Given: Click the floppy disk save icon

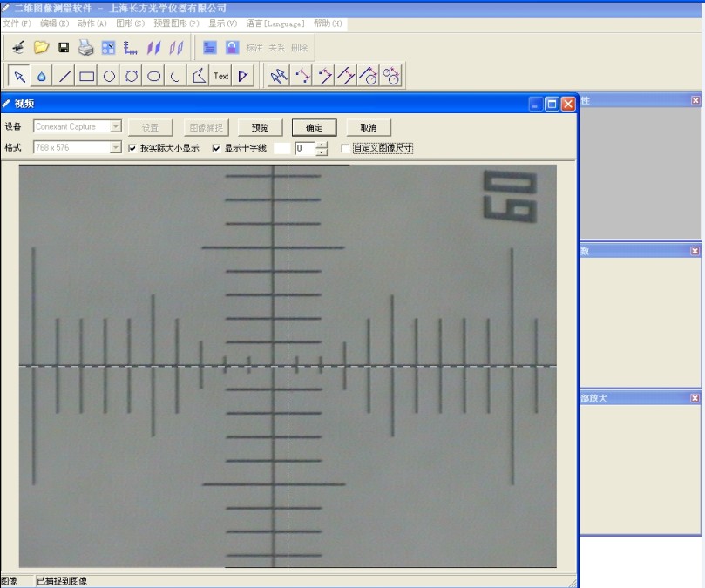Looking at the screenshot, I should click(64, 47).
